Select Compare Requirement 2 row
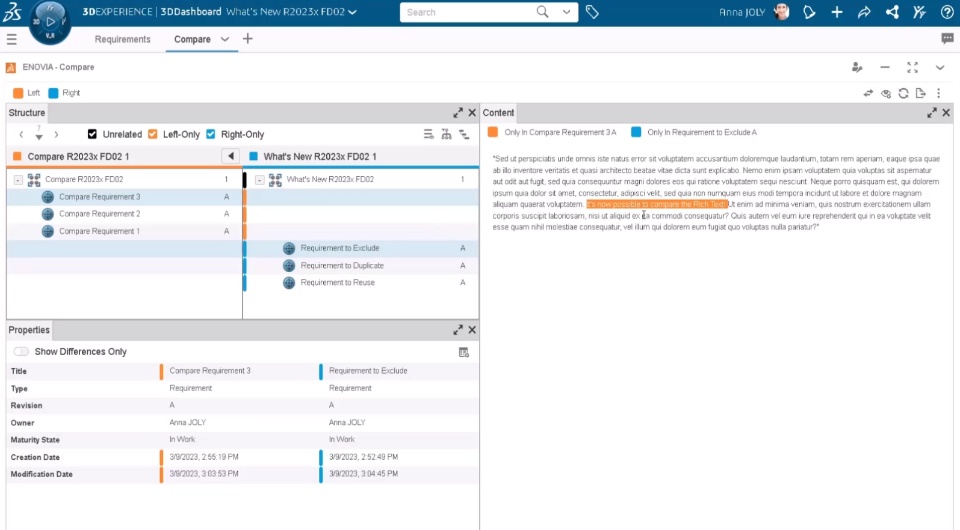This screenshot has width=960, height=530. point(125,214)
